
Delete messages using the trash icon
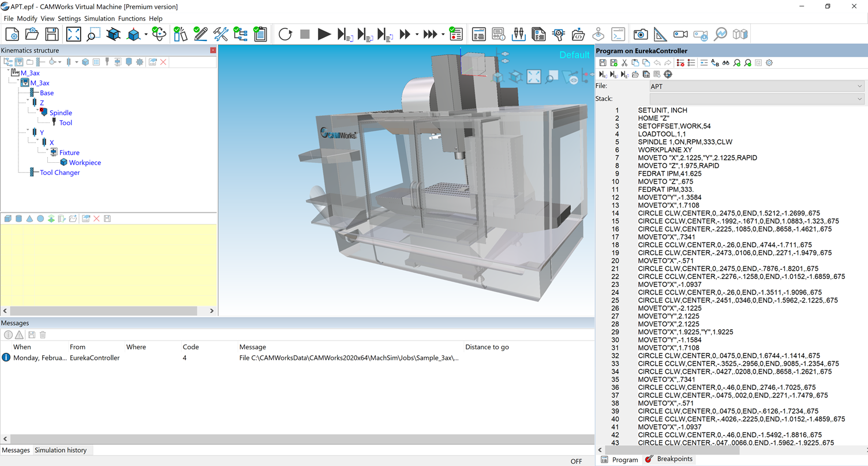[42, 335]
